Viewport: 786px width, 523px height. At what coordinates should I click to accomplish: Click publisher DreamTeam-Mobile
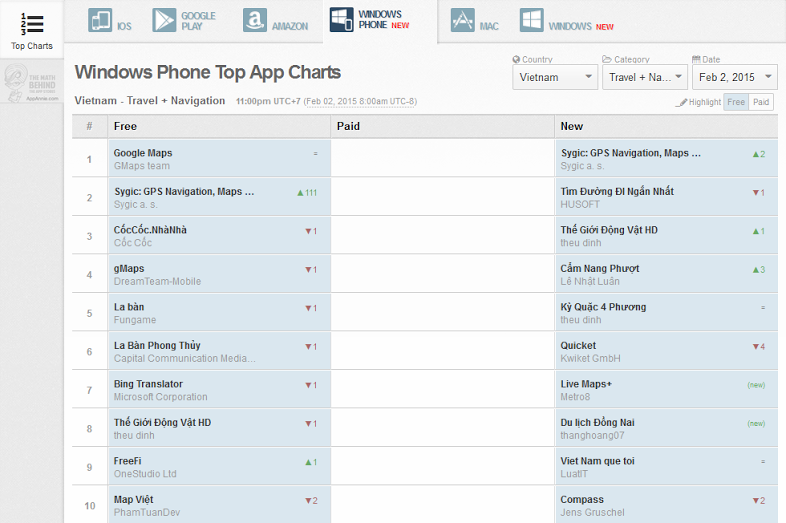(157, 281)
